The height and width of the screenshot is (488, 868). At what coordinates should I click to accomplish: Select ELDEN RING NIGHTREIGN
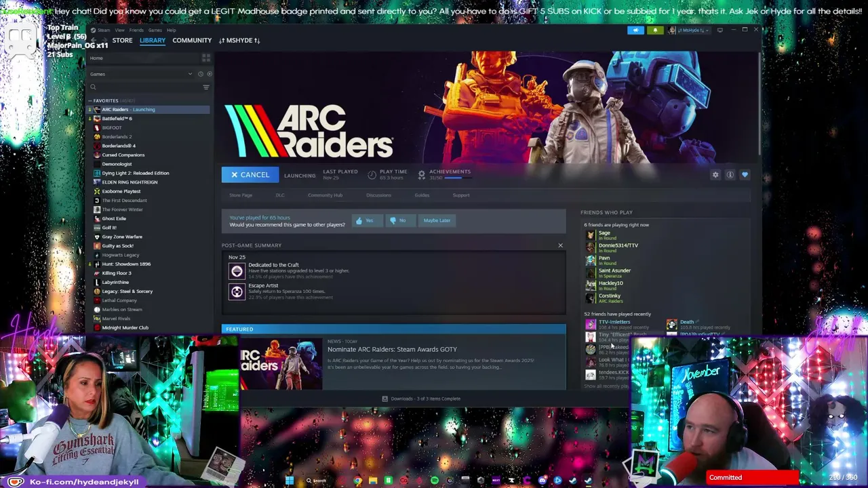(149, 182)
